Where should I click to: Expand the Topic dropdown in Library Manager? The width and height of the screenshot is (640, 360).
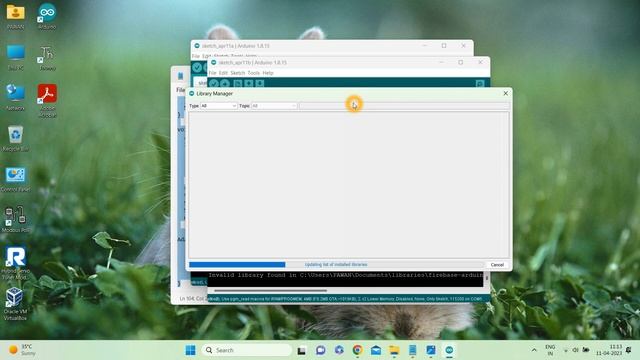click(274, 106)
